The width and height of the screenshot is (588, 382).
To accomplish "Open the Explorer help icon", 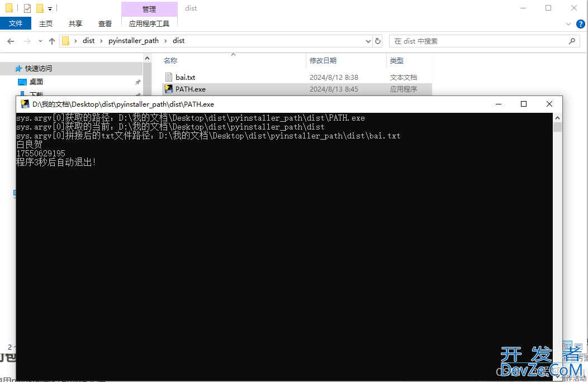I will click(581, 24).
